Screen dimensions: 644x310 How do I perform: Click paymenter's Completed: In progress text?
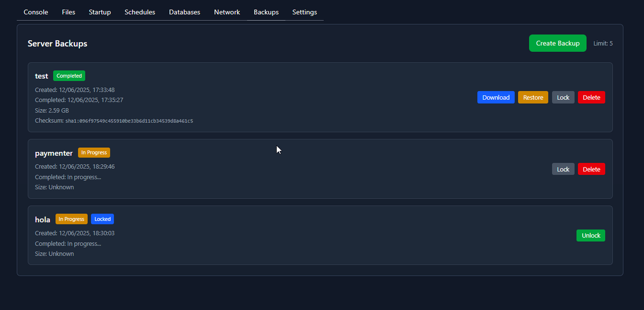(x=68, y=177)
